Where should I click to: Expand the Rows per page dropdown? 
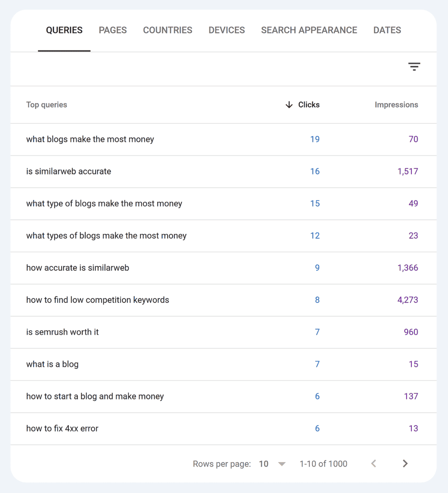click(272, 464)
